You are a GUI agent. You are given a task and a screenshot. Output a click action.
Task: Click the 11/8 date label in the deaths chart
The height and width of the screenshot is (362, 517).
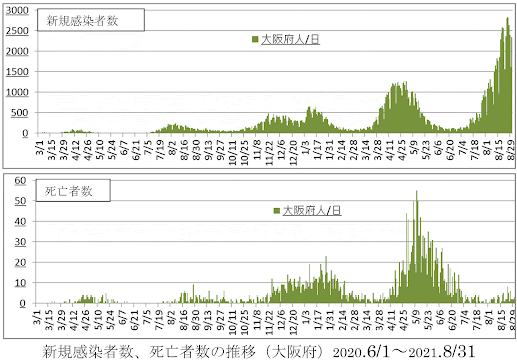pos(257,320)
